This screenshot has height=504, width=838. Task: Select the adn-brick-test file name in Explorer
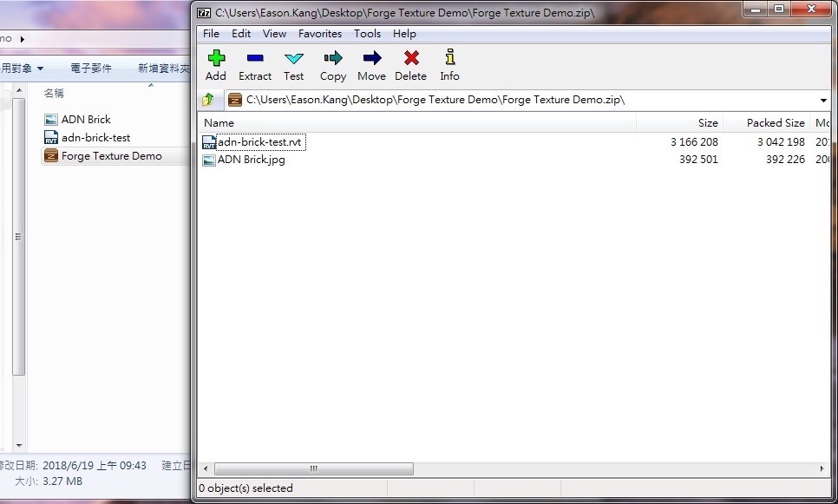[95, 138]
